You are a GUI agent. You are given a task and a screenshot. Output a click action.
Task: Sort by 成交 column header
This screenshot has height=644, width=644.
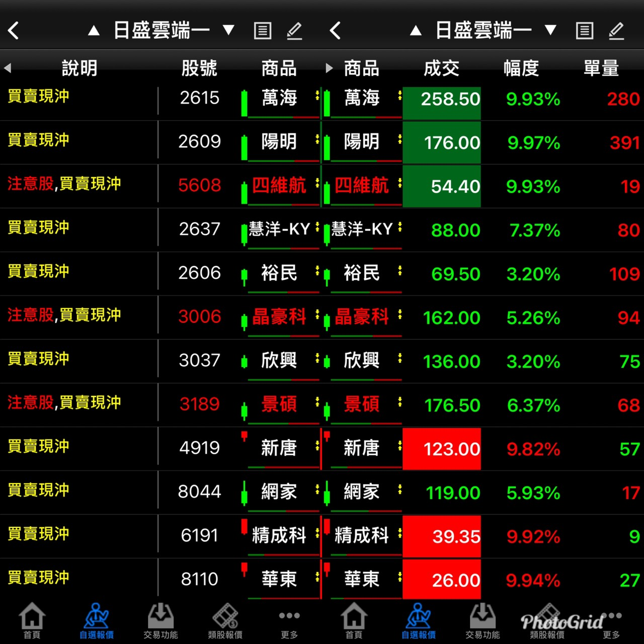click(x=441, y=68)
